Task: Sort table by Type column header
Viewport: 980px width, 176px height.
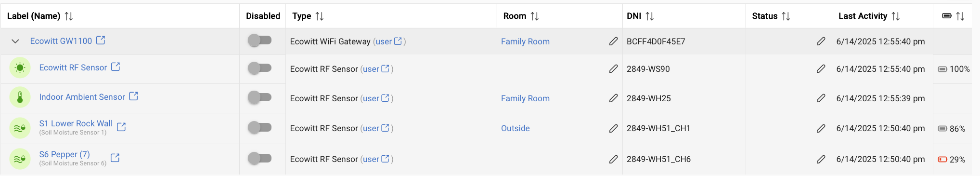Action: pyautogui.click(x=302, y=16)
